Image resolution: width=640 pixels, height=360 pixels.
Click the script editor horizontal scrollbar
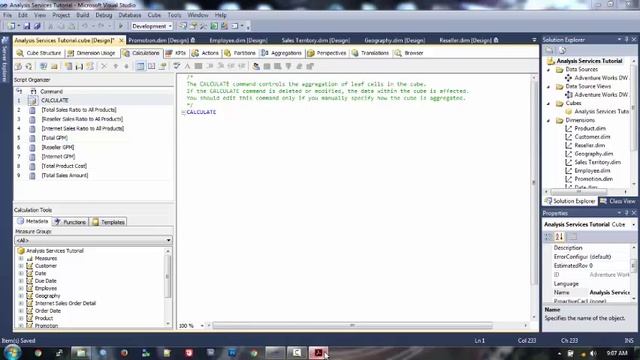point(352,326)
